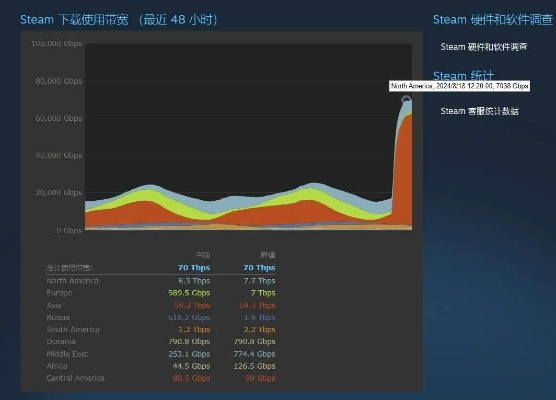Click the Steam 硬件和软件调查 sub-link
Image resolution: width=556 pixels, height=400 pixels.
[x=484, y=47]
